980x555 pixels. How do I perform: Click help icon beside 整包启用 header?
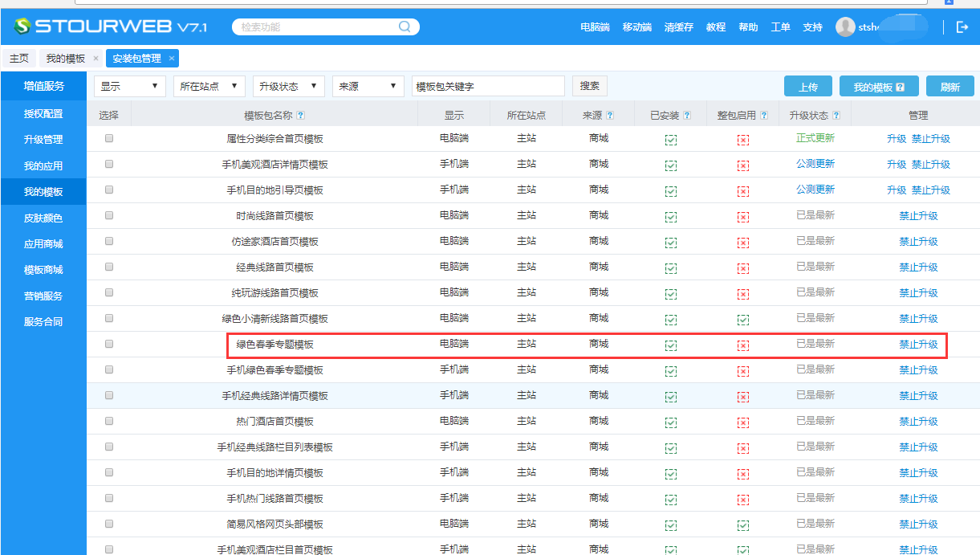tap(764, 116)
